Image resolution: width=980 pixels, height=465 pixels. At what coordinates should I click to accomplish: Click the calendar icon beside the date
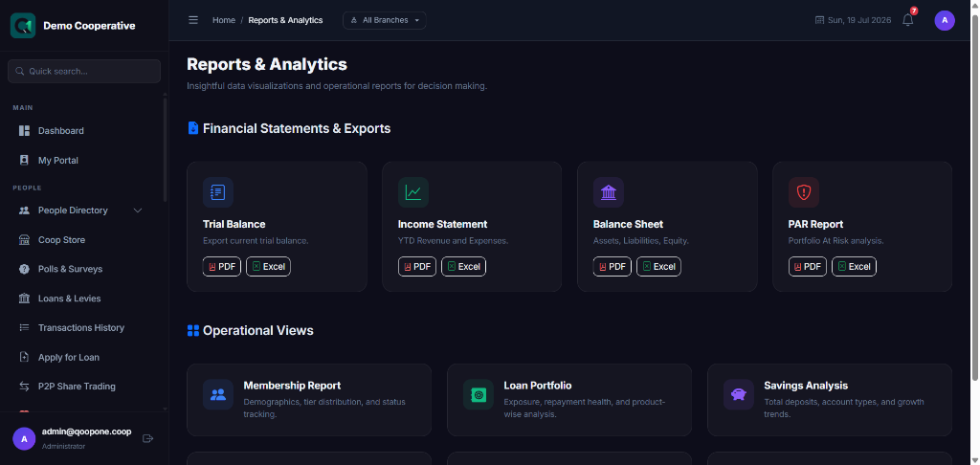pyautogui.click(x=819, y=20)
